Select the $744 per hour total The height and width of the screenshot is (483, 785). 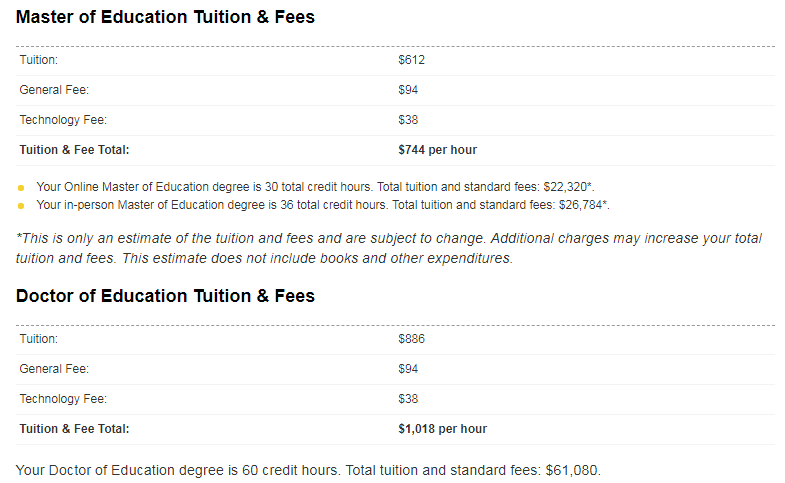438,150
